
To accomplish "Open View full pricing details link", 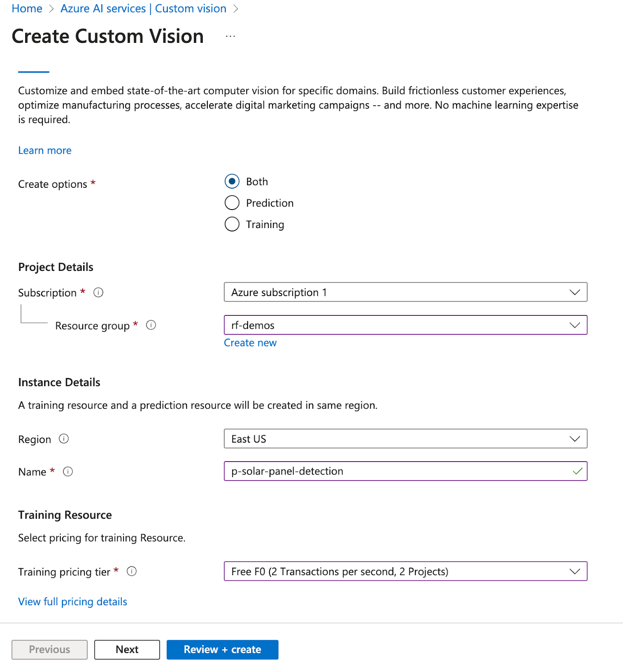I will click(73, 601).
